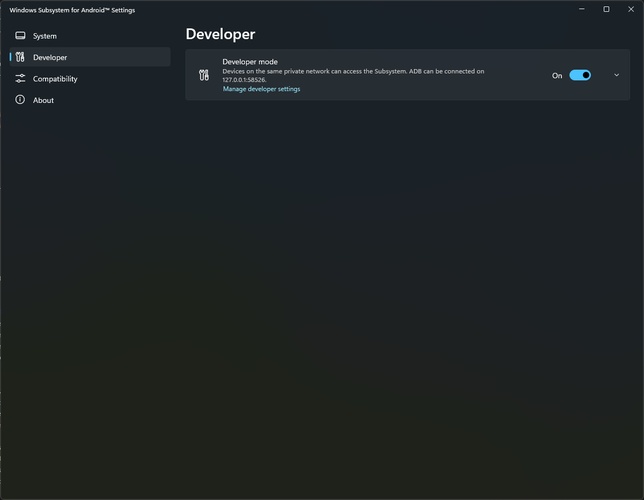Image resolution: width=644 pixels, height=500 pixels.
Task: Click the About info icon in sidebar
Action: pos(20,100)
